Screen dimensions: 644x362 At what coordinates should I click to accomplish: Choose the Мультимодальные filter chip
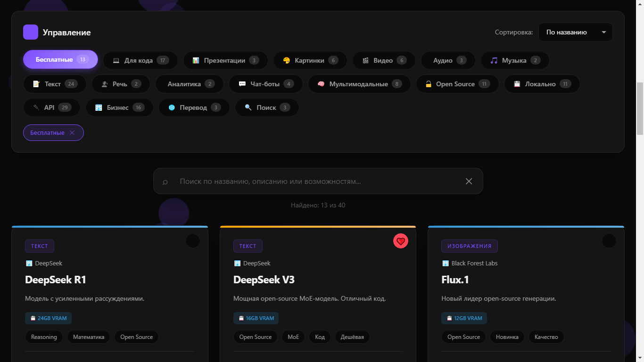(x=359, y=84)
